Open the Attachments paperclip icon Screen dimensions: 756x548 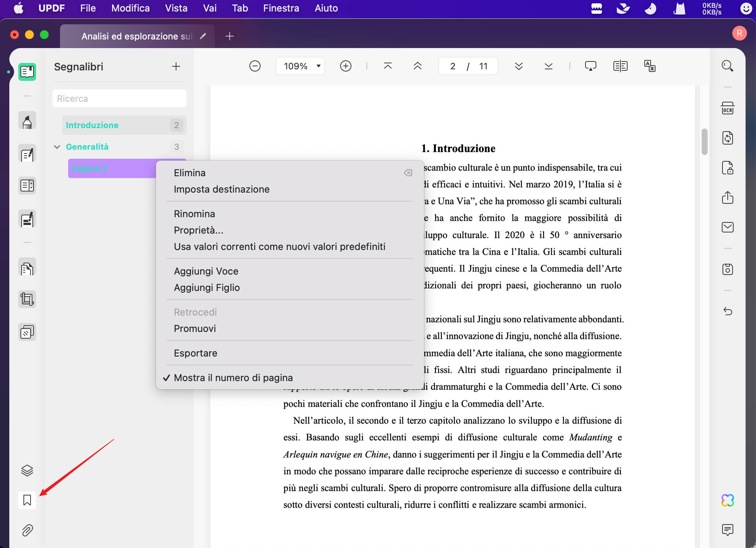(x=27, y=530)
